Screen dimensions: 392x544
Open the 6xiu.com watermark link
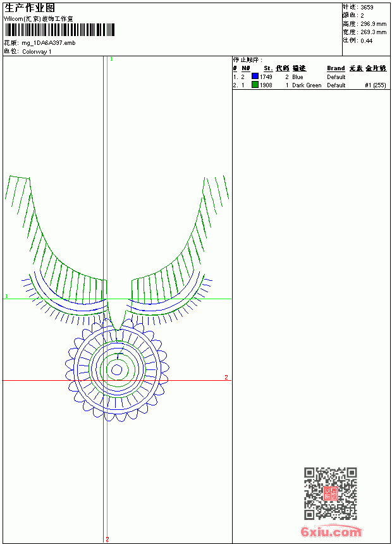pyautogui.click(x=331, y=532)
